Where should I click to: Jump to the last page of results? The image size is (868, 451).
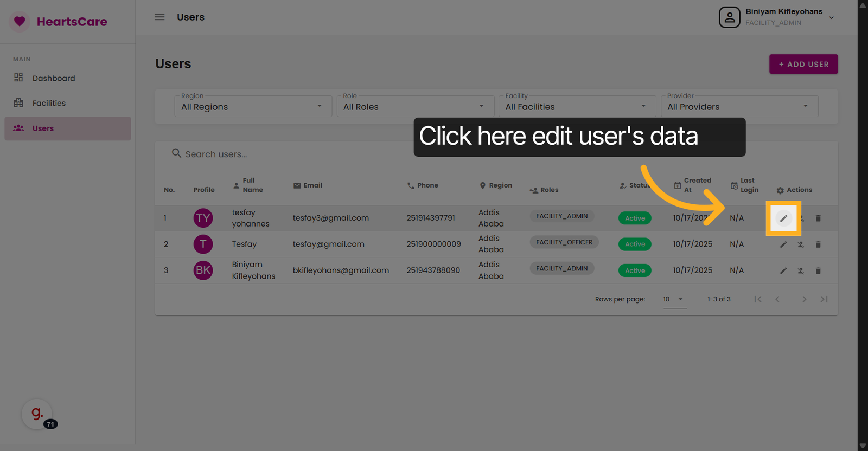[x=824, y=299]
